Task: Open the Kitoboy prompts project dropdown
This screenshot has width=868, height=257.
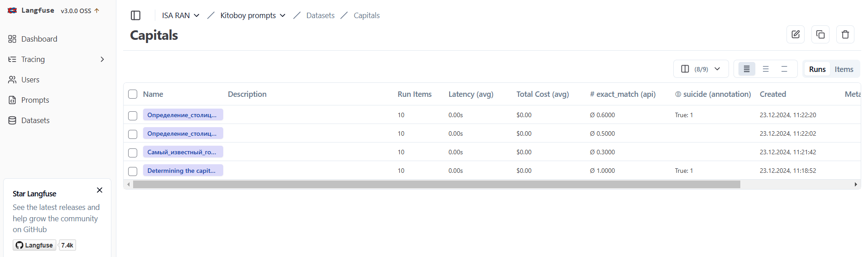Action: coord(253,15)
